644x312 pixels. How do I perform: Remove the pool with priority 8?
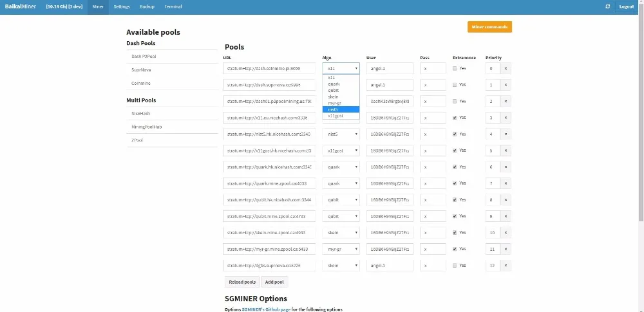[x=506, y=200]
